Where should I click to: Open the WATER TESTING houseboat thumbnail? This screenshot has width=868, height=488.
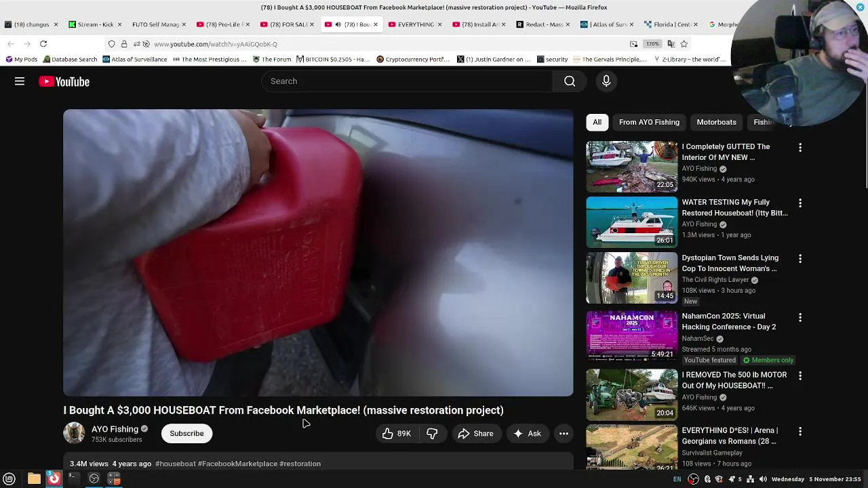[632, 222]
